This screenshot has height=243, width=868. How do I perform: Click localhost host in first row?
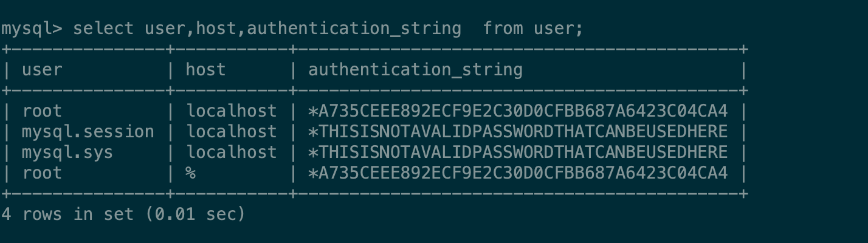pyautogui.click(x=231, y=111)
